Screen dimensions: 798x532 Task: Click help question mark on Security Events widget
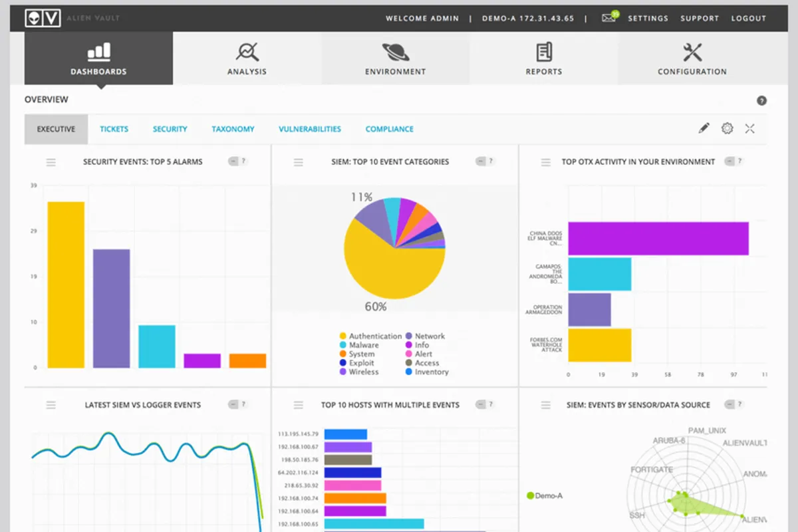[x=244, y=161]
